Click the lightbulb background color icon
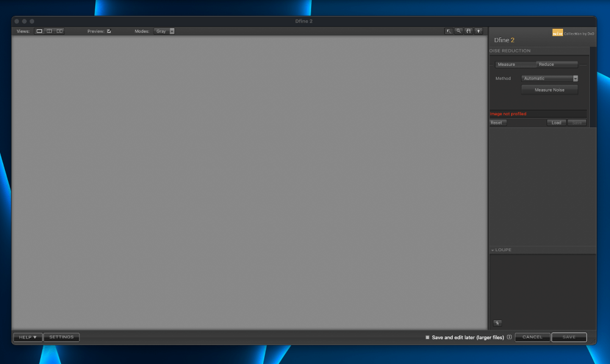This screenshot has height=364, width=610. (x=478, y=31)
